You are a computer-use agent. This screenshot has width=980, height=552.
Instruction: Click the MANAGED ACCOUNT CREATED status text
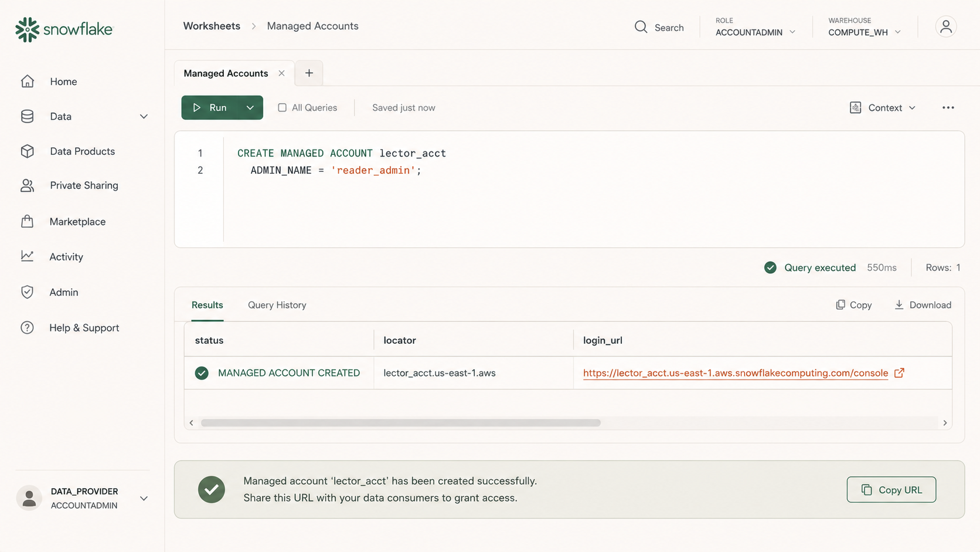[289, 373]
